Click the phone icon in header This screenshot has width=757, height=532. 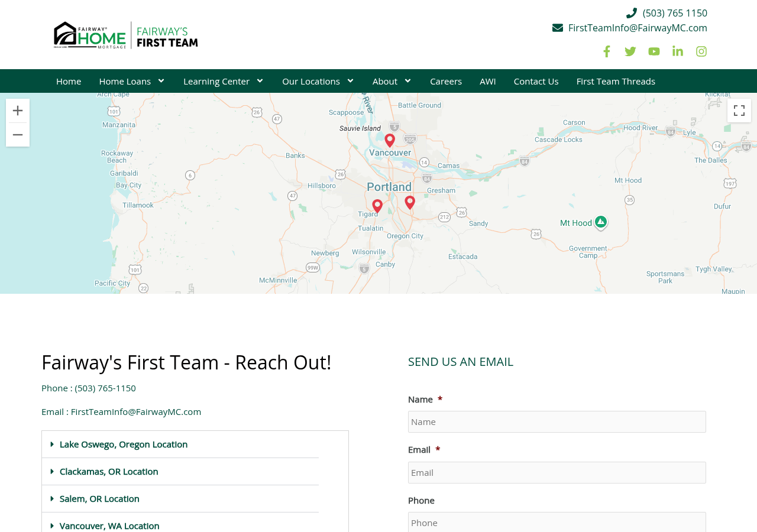click(632, 13)
